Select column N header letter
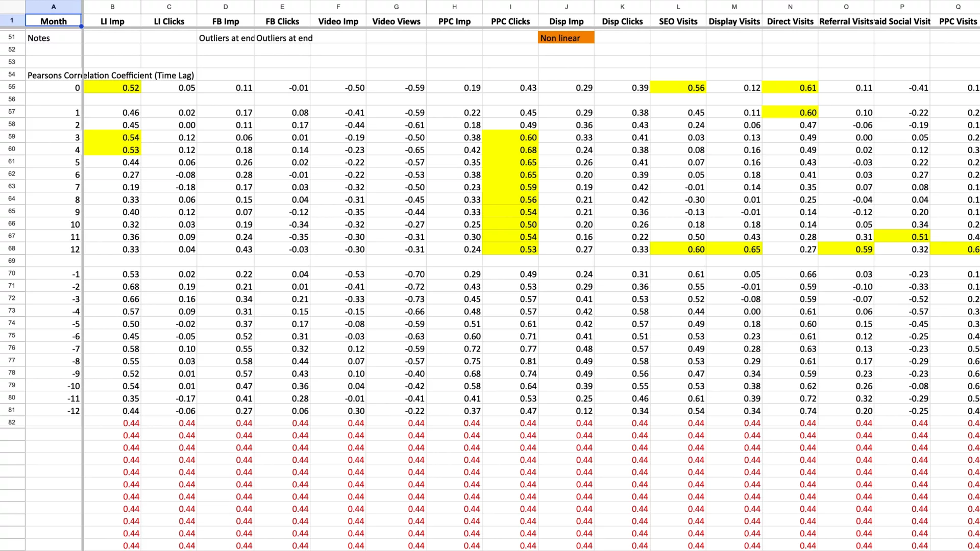This screenshot has height=551, width=980. pyautogui.click(x=790, y=7)
